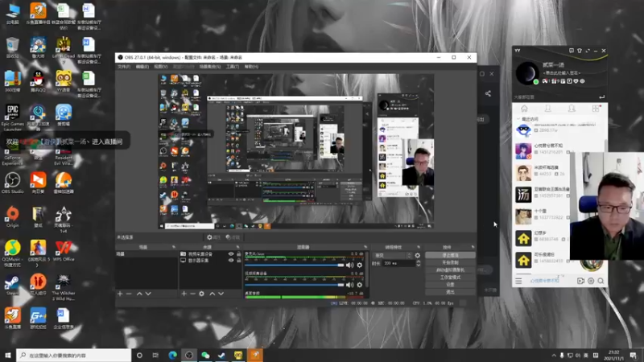Open the YY contacts tab icon

pos(548,109)
